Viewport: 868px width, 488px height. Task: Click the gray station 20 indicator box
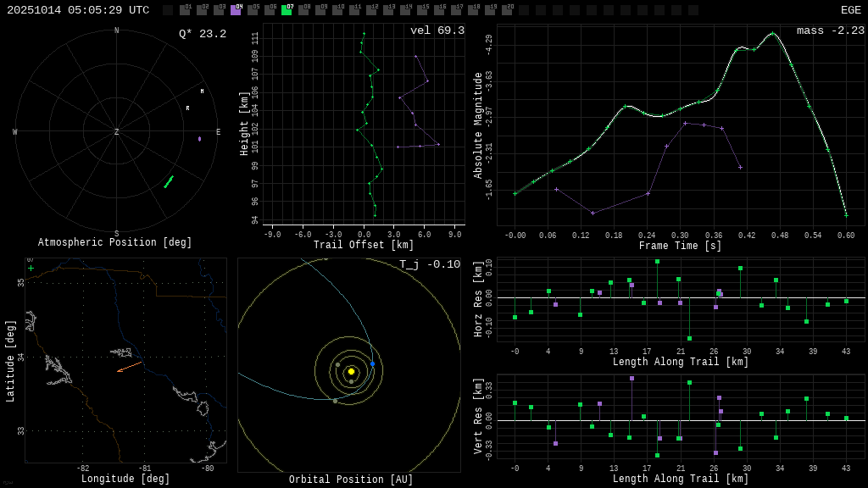pos(507,10)
